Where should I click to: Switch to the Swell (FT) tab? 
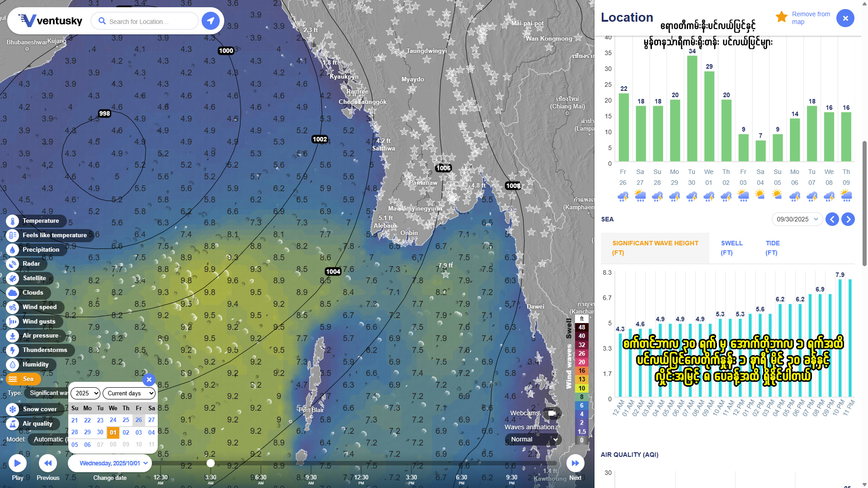coord(731,248)
